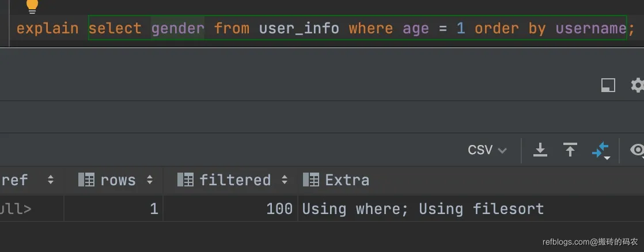Image resolution: width=644 pixels, height=252 pixels.
Task: Click the table icon beside rows header
Action: pos(86,180)
